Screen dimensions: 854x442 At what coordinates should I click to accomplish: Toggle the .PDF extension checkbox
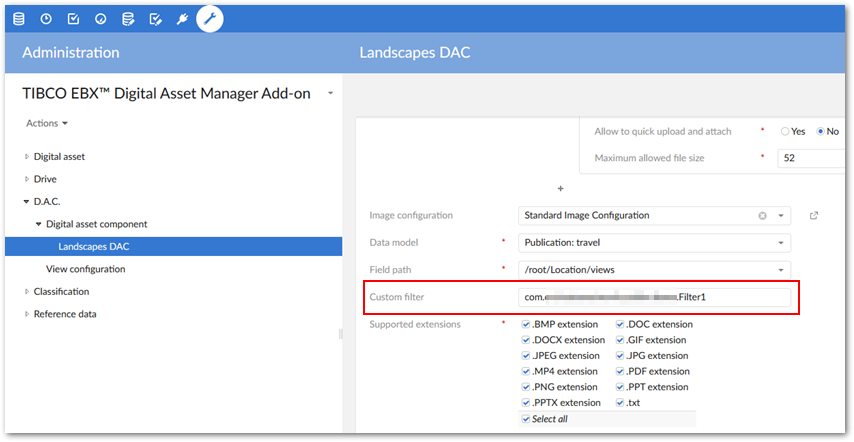coord(620,372)
